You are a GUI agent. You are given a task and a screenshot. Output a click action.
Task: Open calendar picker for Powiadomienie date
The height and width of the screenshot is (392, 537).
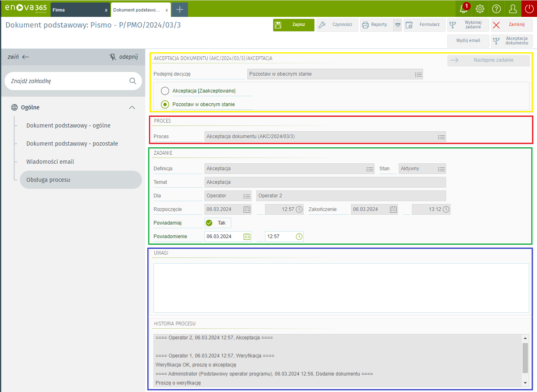247,237
